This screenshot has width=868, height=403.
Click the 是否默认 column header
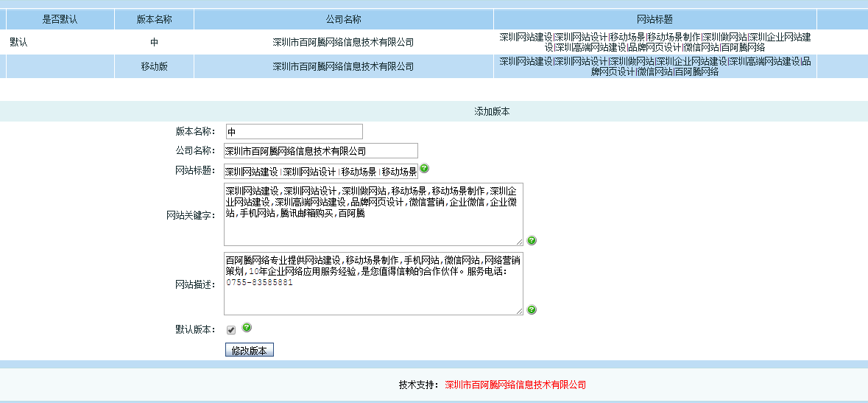pyautogui.click(x=60, y=19)
